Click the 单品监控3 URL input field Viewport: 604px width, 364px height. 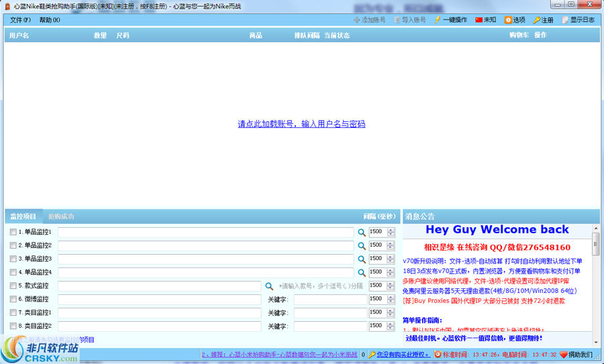(206, 259)
